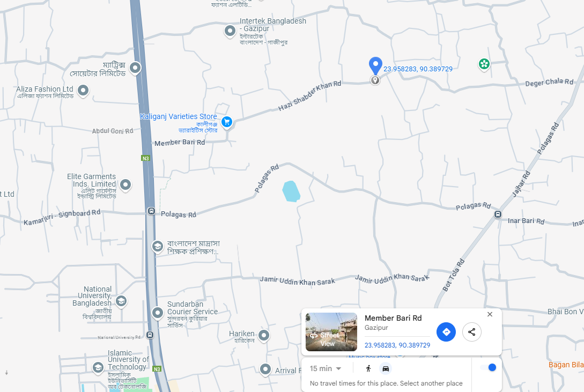The image size is (584, 392).
Task: Select Elite Garments Inds. Limited marker
Action: coord(125,184)
